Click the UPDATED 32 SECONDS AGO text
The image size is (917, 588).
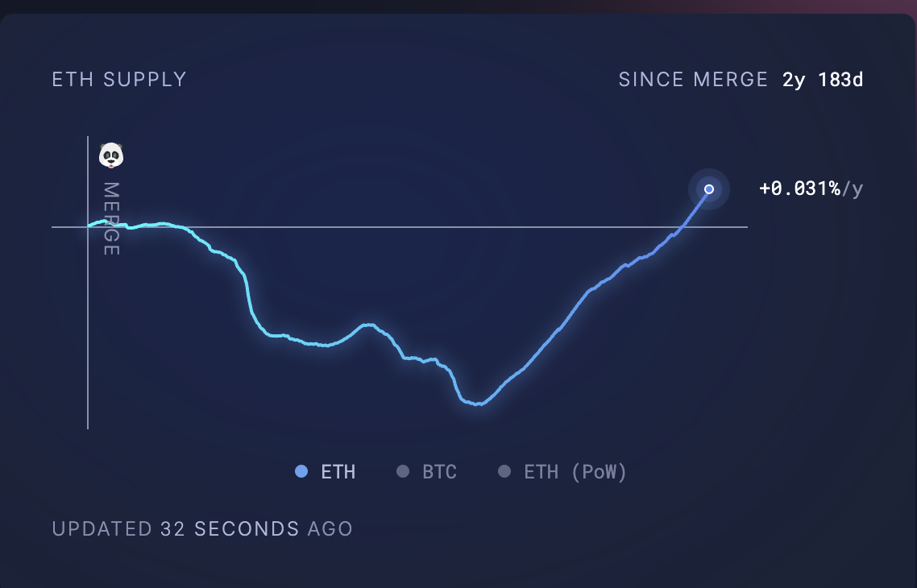pos(202,529)
